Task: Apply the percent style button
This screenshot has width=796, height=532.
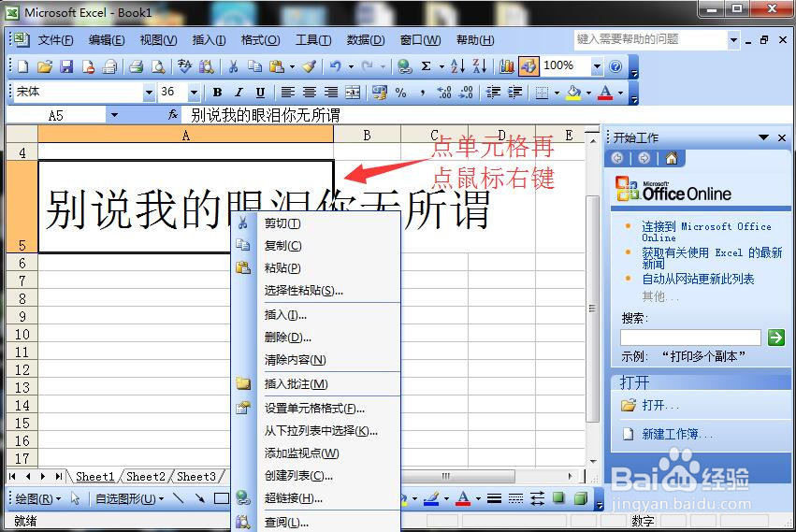Action: coord(401,93)
